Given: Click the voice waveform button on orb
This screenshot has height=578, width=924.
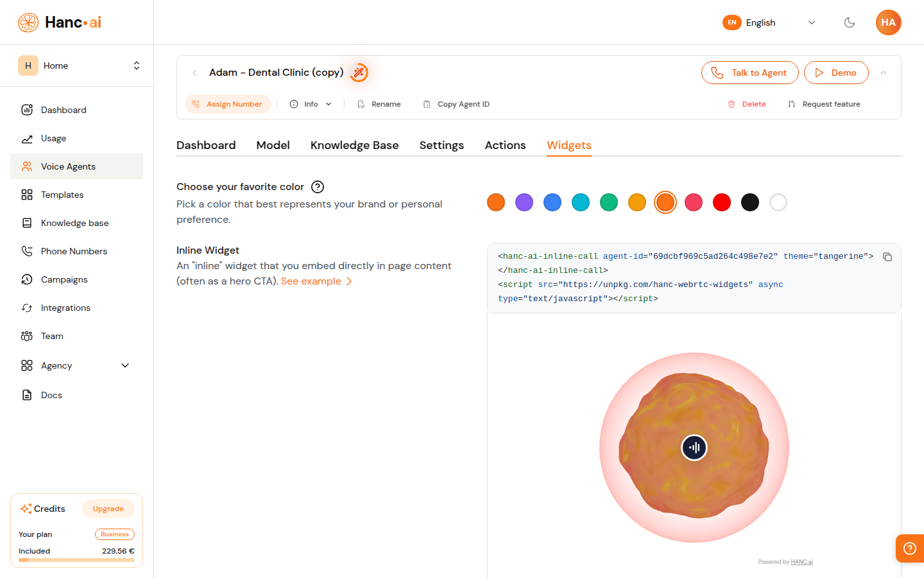Looking at the screenshot, I should (x=694, y=448).
